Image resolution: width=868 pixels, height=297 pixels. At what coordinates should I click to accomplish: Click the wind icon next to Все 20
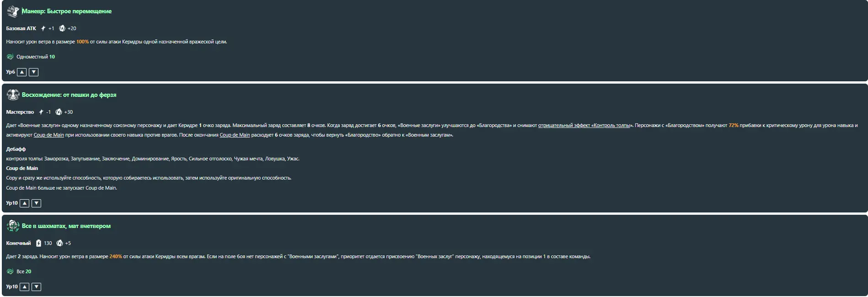point(10,271)
